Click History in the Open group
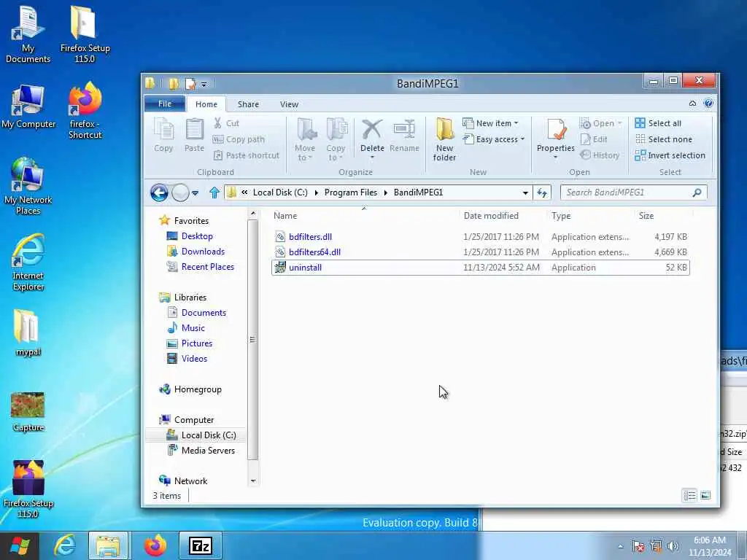747x560 pixels. 600,155
